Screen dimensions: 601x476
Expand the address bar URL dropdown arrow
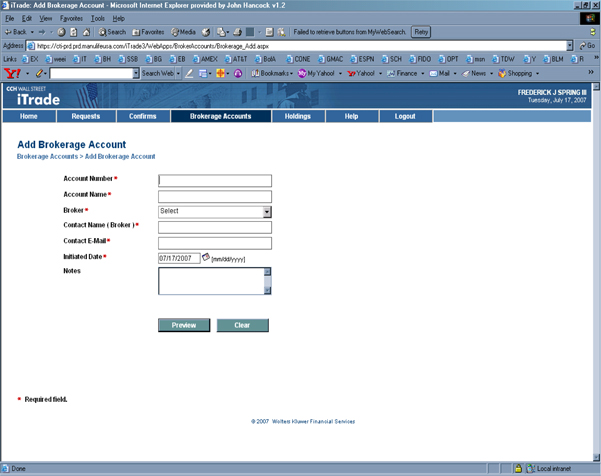[570, 46]
